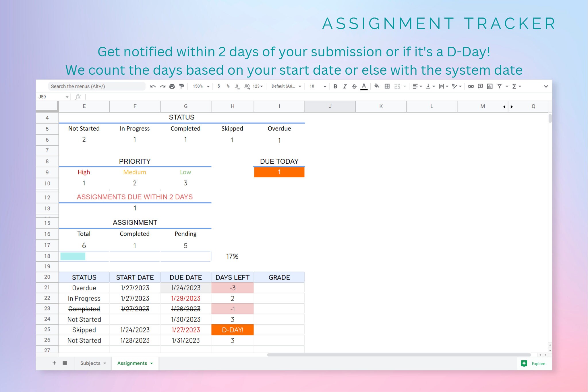Insert a comment
Screen dimensions: 588x392
480,86
